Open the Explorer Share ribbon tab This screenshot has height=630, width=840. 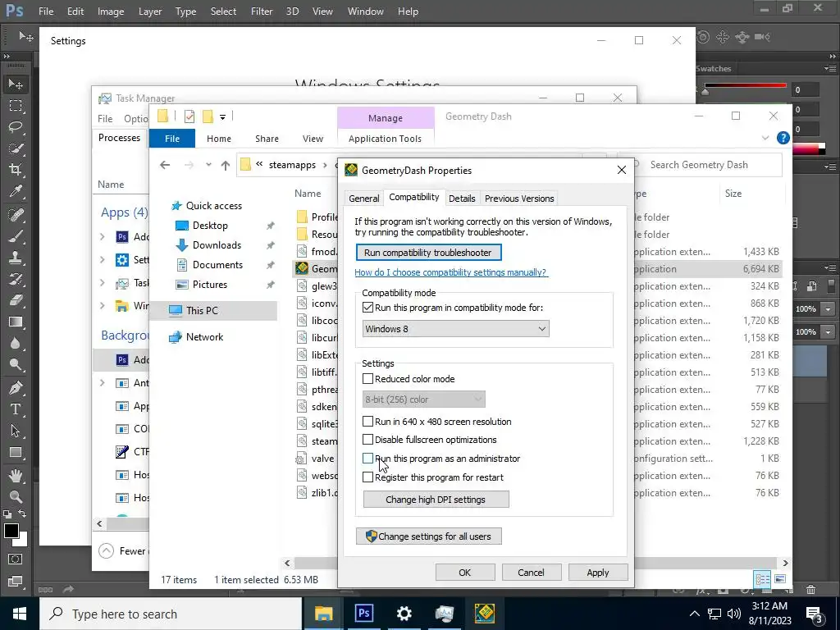click(267, 139)
